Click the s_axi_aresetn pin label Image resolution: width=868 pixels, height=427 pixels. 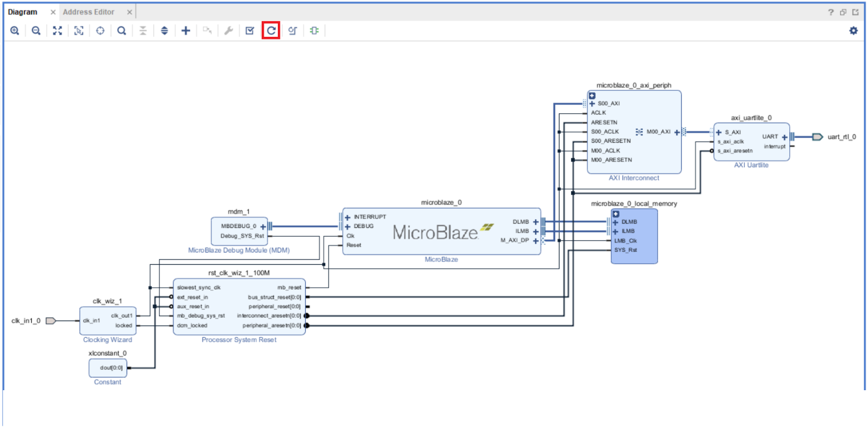pyautogui.click(x=735, y=151)
